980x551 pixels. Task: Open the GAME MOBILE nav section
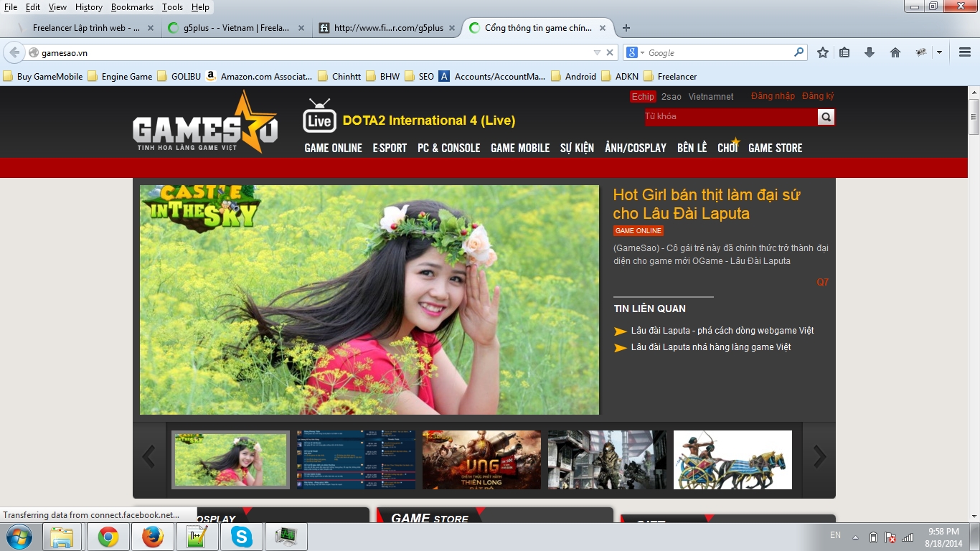tap(520, 148)
